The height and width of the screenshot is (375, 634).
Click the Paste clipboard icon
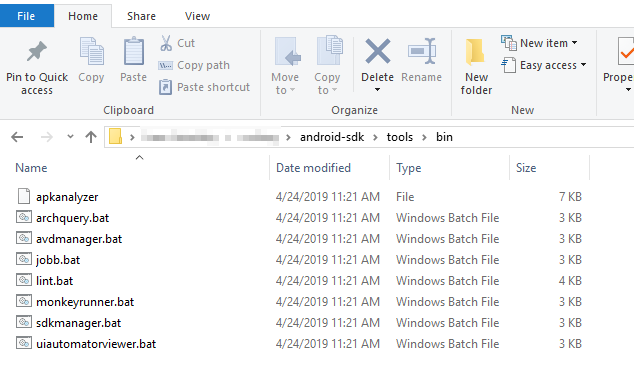coord(133,51)
